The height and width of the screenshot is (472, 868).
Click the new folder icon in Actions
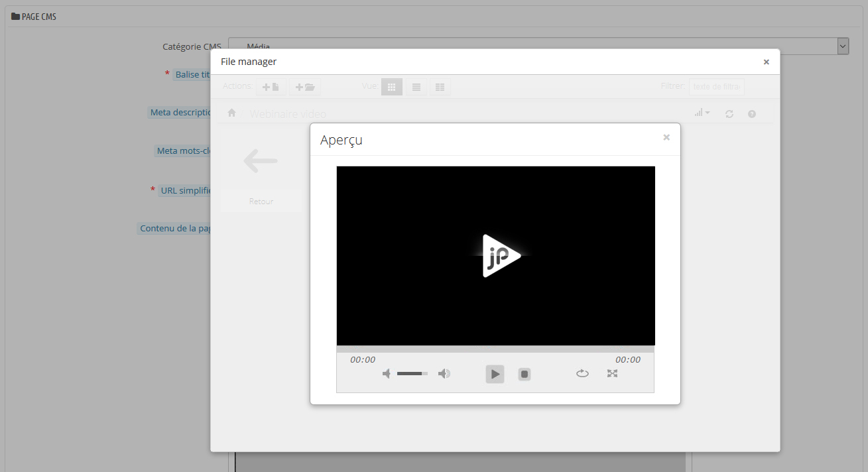305,87
